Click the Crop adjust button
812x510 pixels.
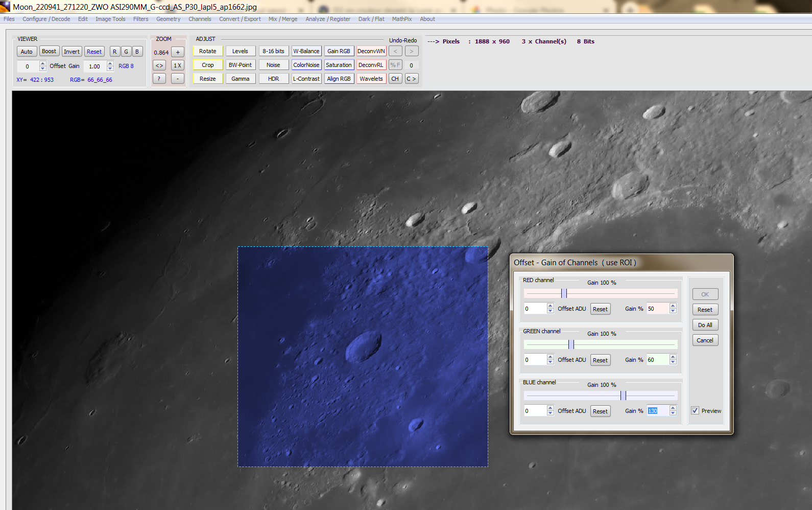click(208, 65)
